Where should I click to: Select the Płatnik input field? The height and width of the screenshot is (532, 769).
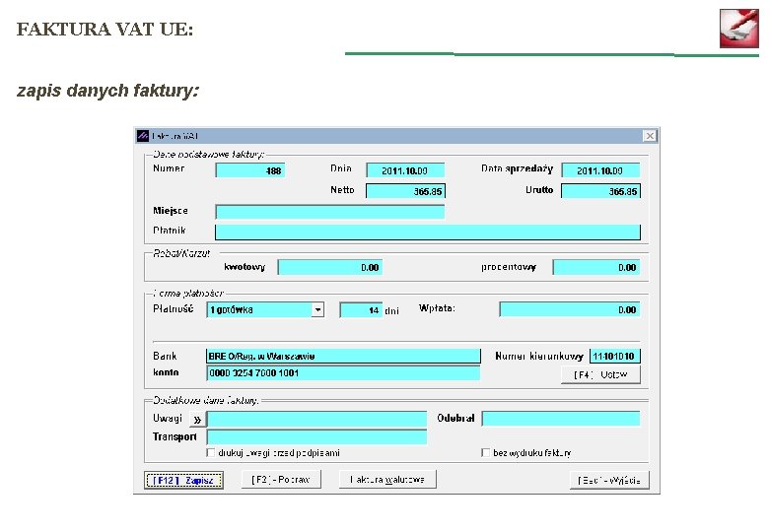coord(428,233)
